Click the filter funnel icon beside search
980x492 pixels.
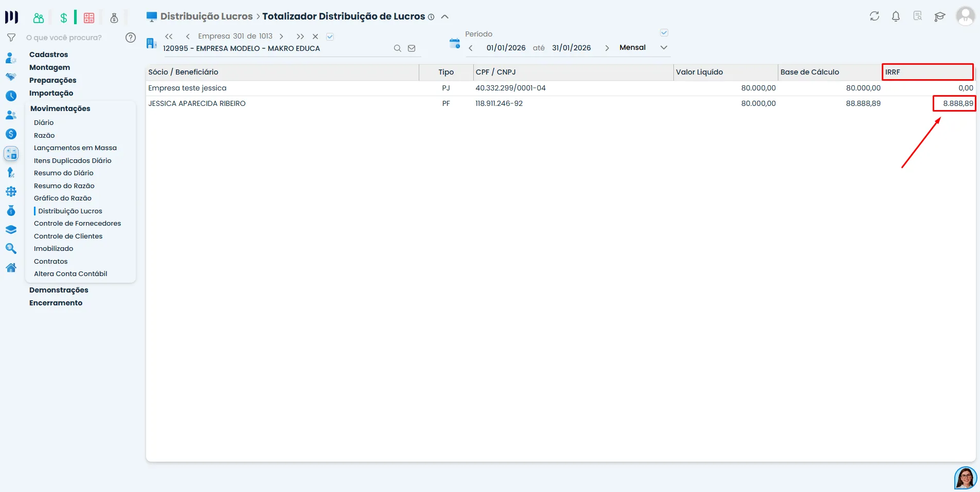tap(11, 38)
